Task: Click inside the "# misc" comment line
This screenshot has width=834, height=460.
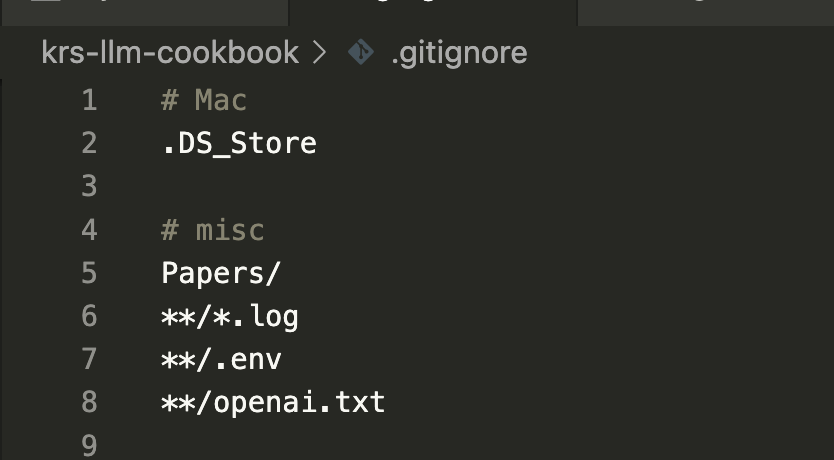Action: tap(213, 230)
